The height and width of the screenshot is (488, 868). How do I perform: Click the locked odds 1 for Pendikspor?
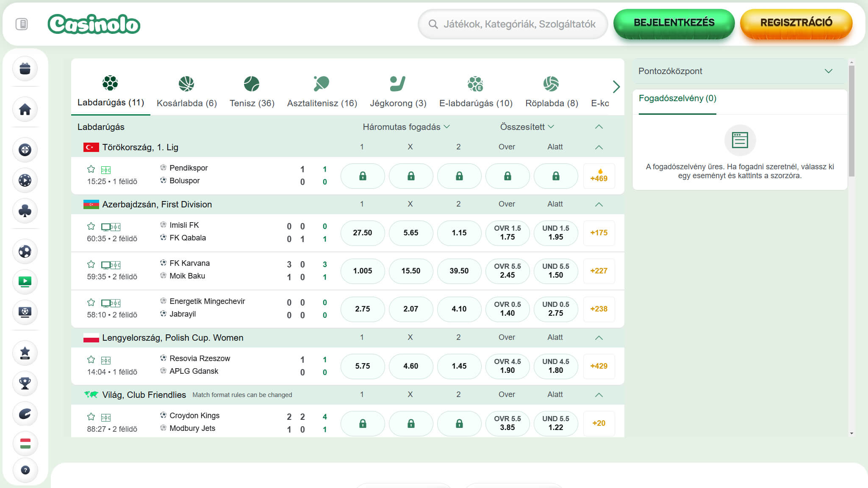(363, 176)
